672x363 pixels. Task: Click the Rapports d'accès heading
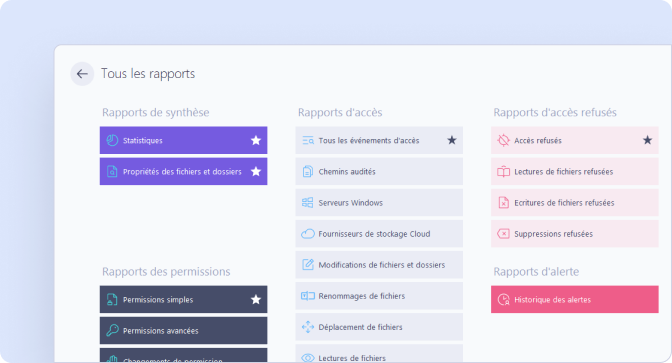tap(340, 112)
